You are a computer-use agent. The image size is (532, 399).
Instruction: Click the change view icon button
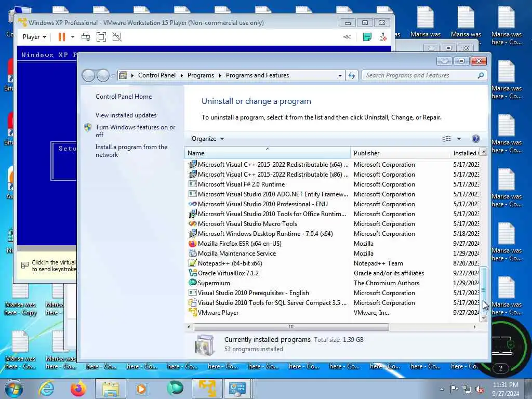(x=446, y=138)
